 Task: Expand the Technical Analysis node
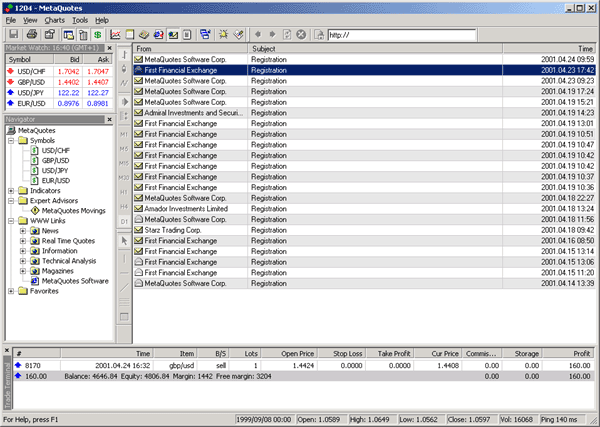point(23,261)
